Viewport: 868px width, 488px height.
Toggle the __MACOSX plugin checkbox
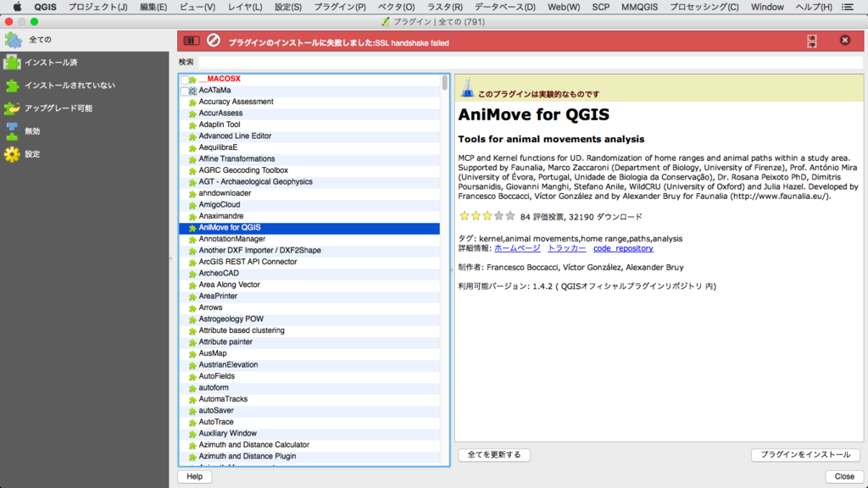pos(184,80)
